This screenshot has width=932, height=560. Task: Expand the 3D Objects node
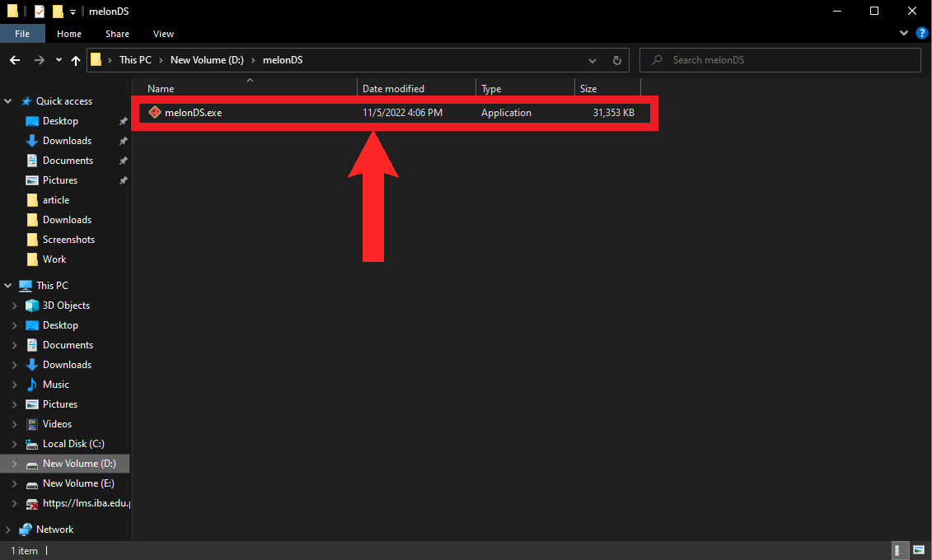coord(14,306)
